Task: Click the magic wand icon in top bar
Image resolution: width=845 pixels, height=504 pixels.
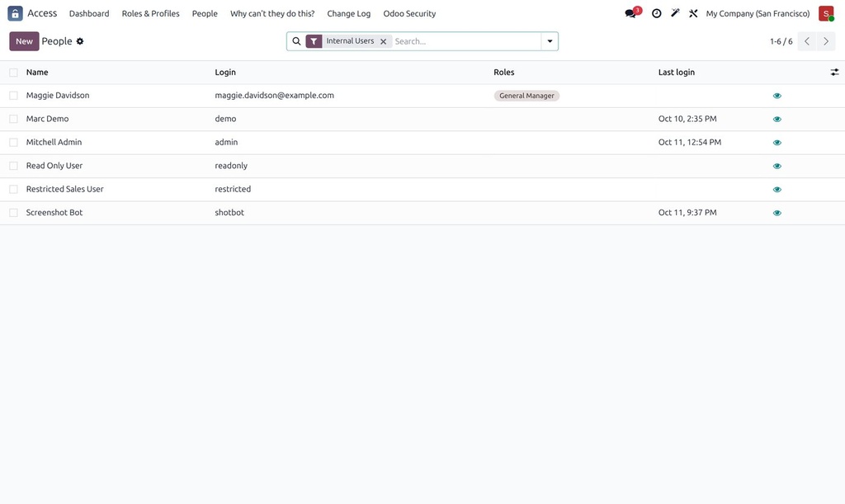Action: pyautogui.click(x=675, y=13)
